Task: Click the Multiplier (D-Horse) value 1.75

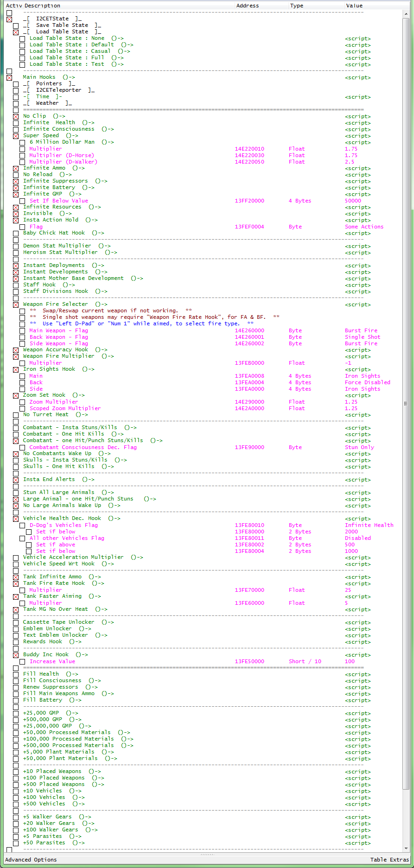Action: tap(351, 156)
